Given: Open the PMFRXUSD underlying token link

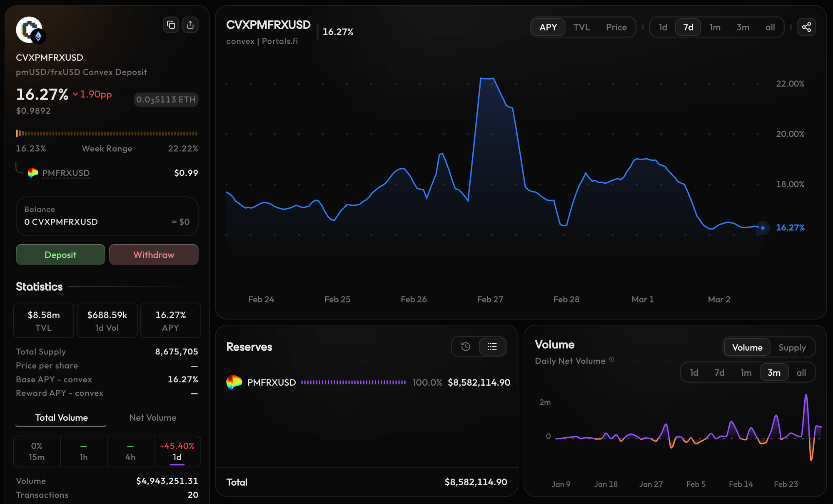Looking at the screenshot, I should point(66,173).
